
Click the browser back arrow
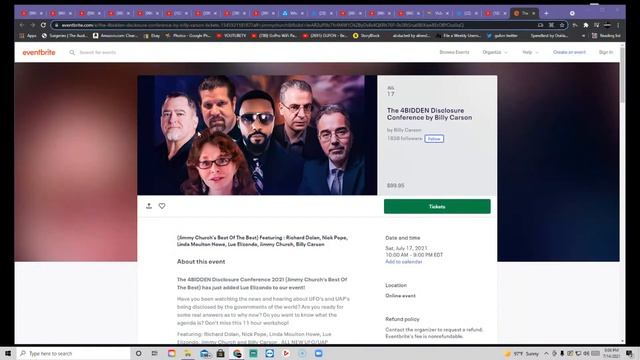(22, 25)
